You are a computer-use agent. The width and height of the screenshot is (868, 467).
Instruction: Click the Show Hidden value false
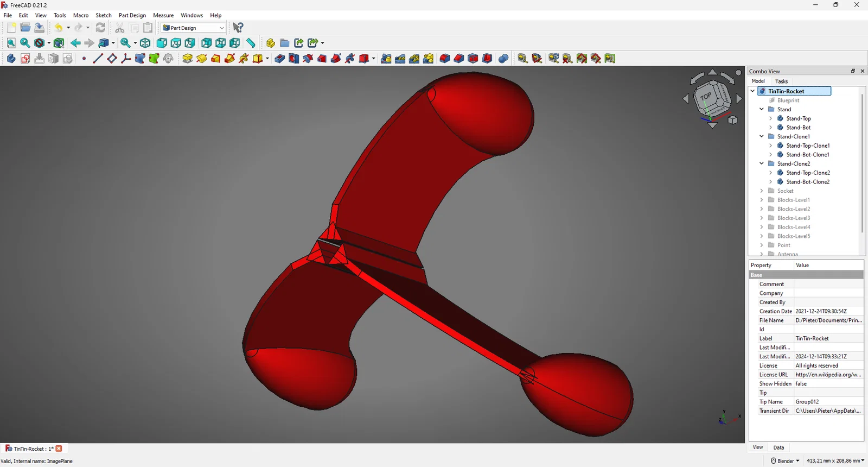tap(828, 384)
